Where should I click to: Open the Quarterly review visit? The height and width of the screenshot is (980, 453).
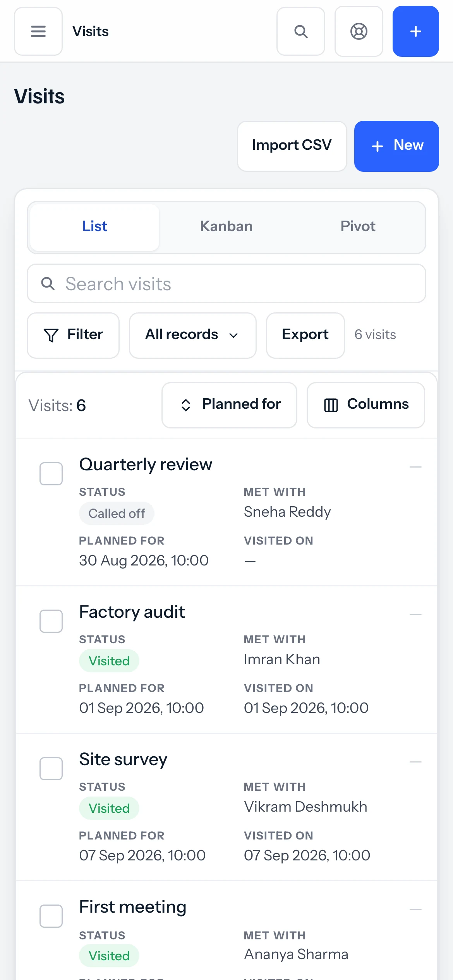[x=146, y=464]
